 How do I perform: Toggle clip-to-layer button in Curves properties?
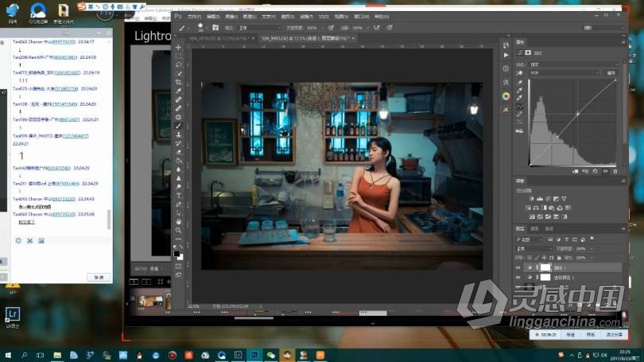coord(576,171)
